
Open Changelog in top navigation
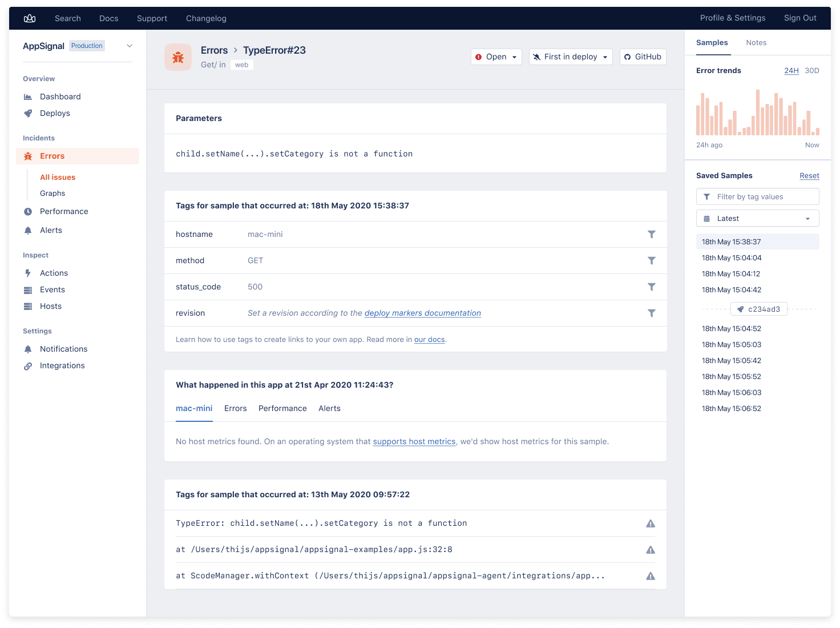[x=206, y=18]
